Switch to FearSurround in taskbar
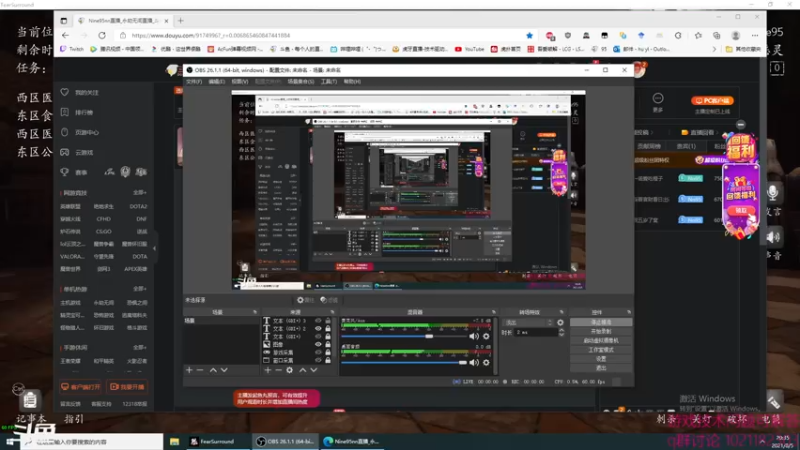 (217, 442)
